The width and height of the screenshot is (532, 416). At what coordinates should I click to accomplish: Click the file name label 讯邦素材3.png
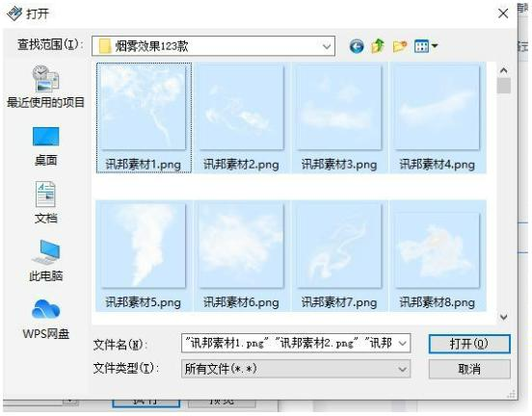tap(339, 165)
